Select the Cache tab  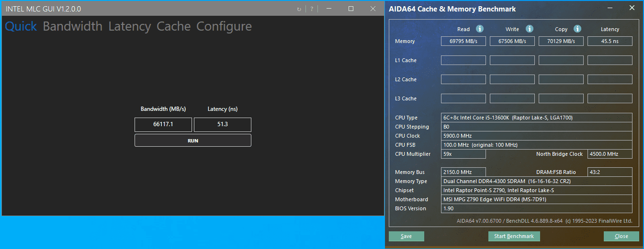tap(174, 26)
